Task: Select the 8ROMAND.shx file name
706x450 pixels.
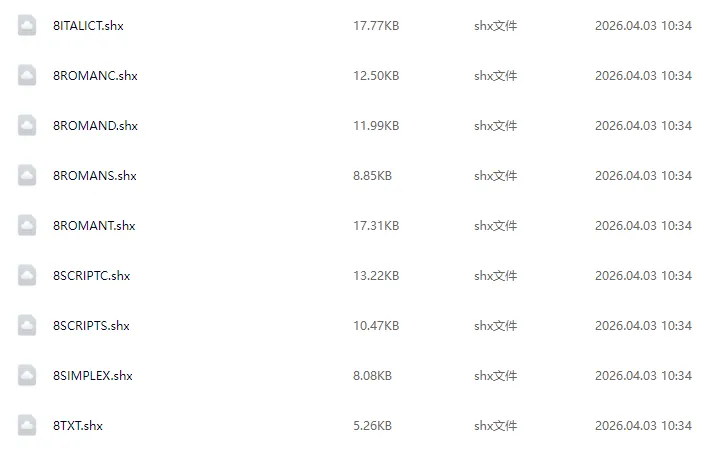Action: pos(94,126)
